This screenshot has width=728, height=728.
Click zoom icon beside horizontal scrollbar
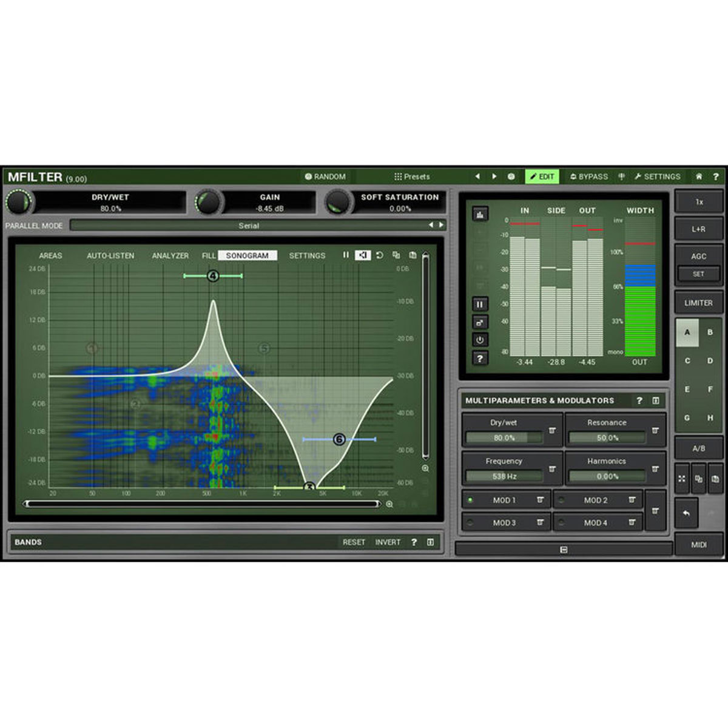tap(389, 504)
